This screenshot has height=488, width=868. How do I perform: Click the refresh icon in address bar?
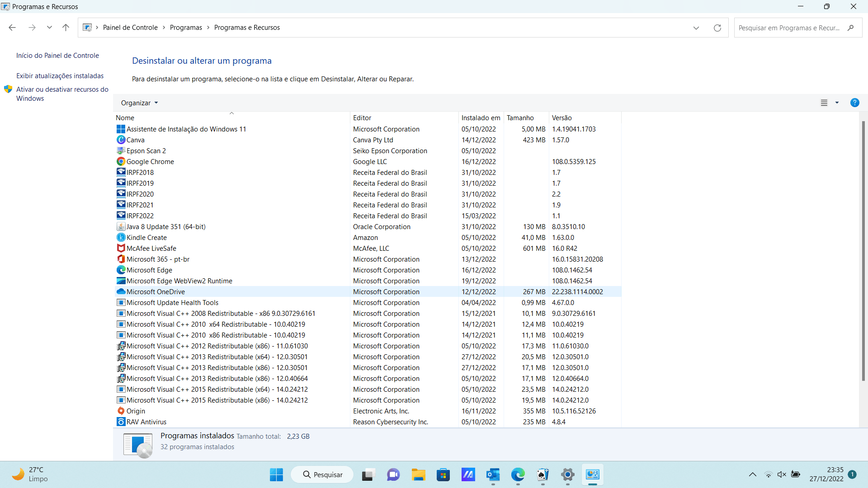click(x=717, y=28)
